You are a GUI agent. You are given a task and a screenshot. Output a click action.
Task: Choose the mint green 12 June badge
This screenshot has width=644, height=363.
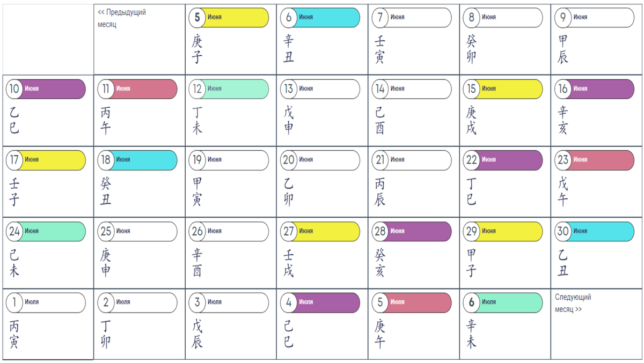229,89
